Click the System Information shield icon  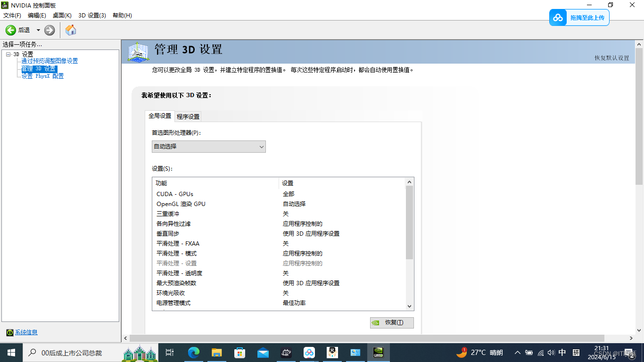pos(10,332)
